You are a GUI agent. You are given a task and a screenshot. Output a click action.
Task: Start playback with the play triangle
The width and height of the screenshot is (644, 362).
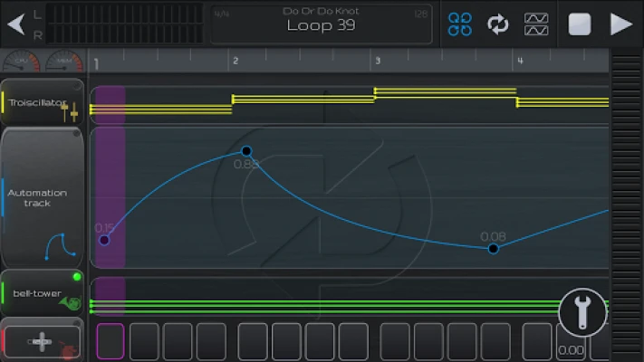point(620,24)
